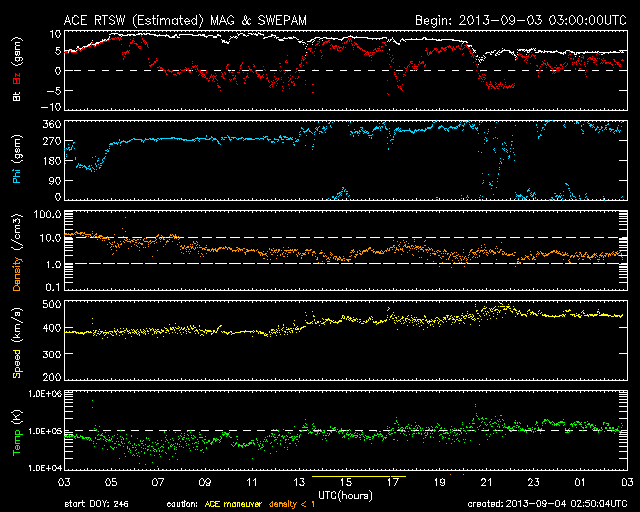640x512 pixels.
Task: Click the '05' hour tick label
Action: [111, 483]
